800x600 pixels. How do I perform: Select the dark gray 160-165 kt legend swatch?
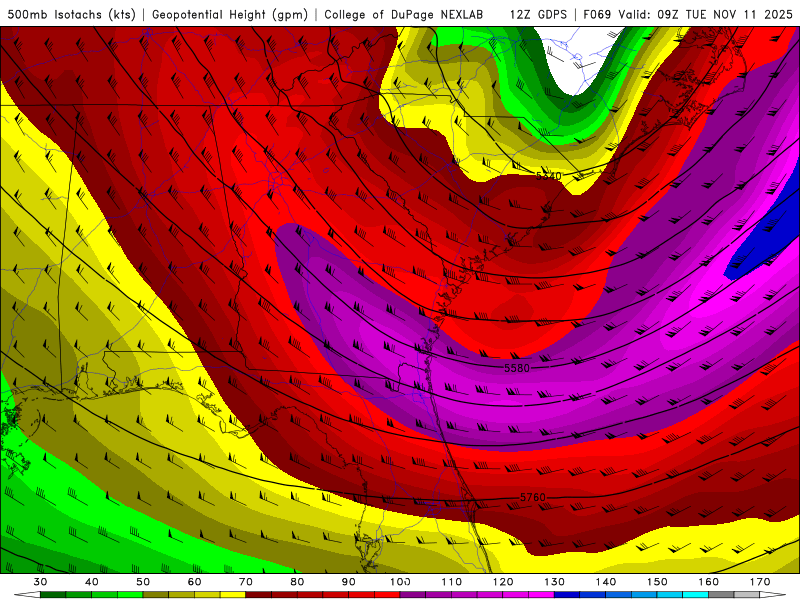[721, 594]
